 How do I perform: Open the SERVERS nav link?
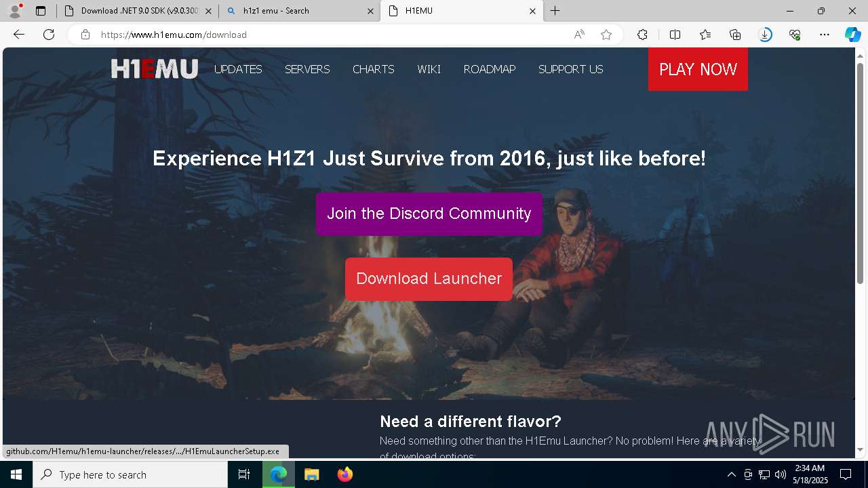coord(307,69)
